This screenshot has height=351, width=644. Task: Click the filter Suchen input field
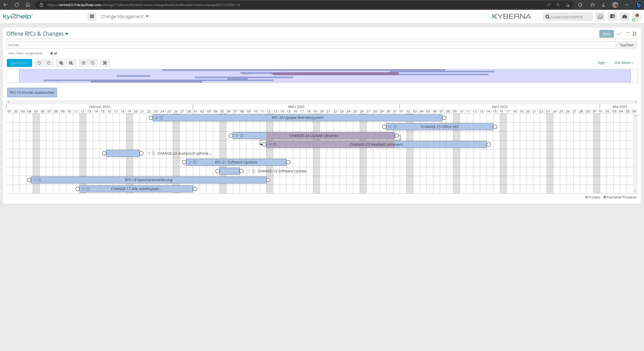click(x=311, y=45)
